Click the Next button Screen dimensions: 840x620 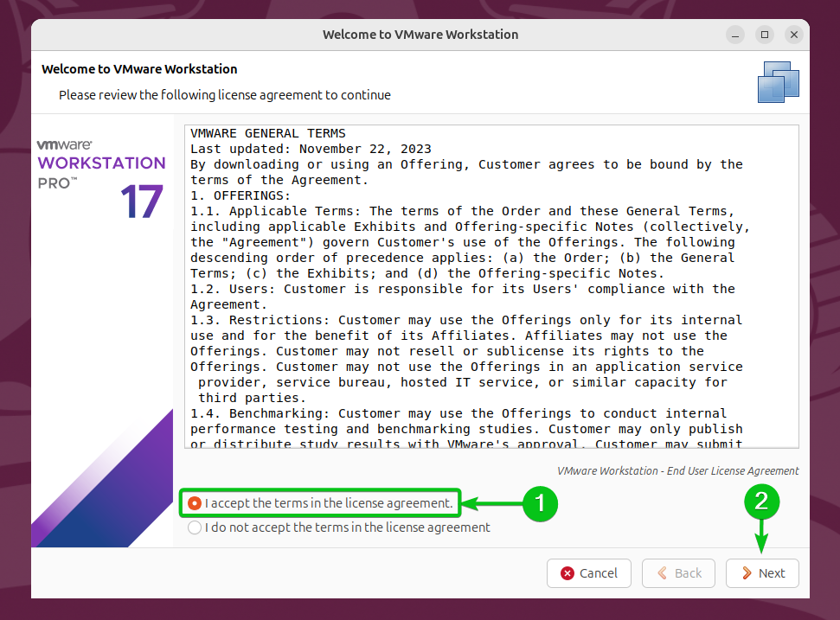[762, 573]
